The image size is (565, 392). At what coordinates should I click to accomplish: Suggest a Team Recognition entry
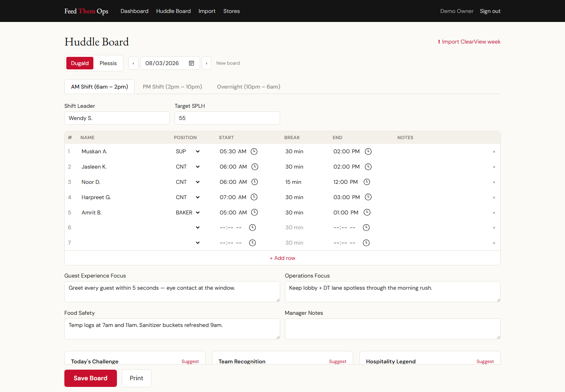[338, 361]
